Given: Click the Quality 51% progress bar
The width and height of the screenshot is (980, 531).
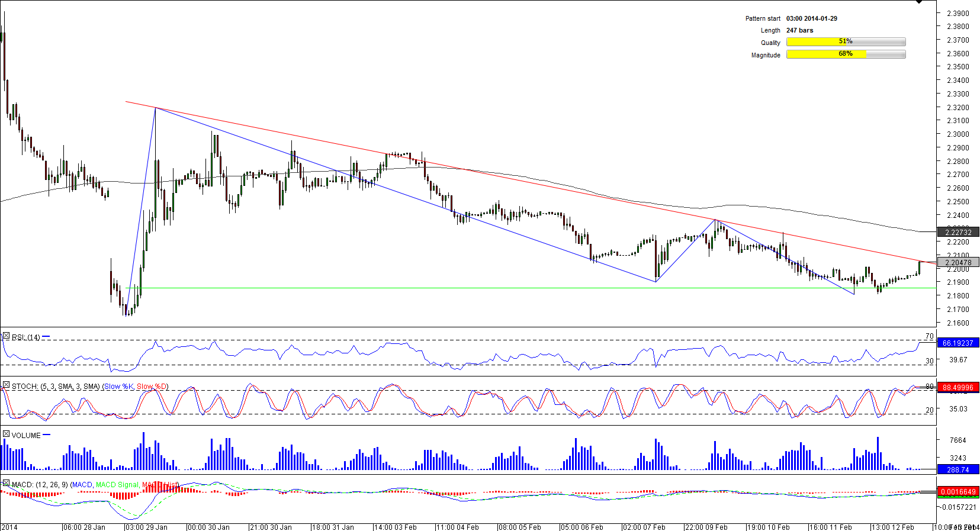Looking at the screenshot, I should [846, 41].
